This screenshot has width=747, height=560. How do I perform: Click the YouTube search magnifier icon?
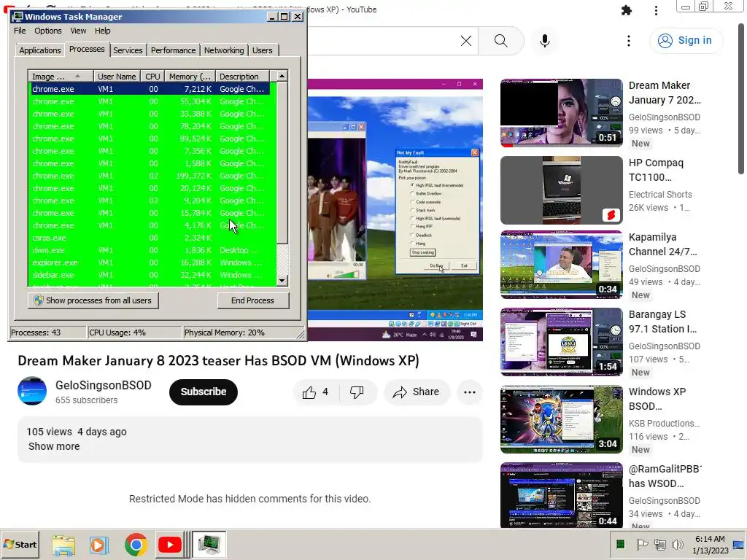coord(500,41)
